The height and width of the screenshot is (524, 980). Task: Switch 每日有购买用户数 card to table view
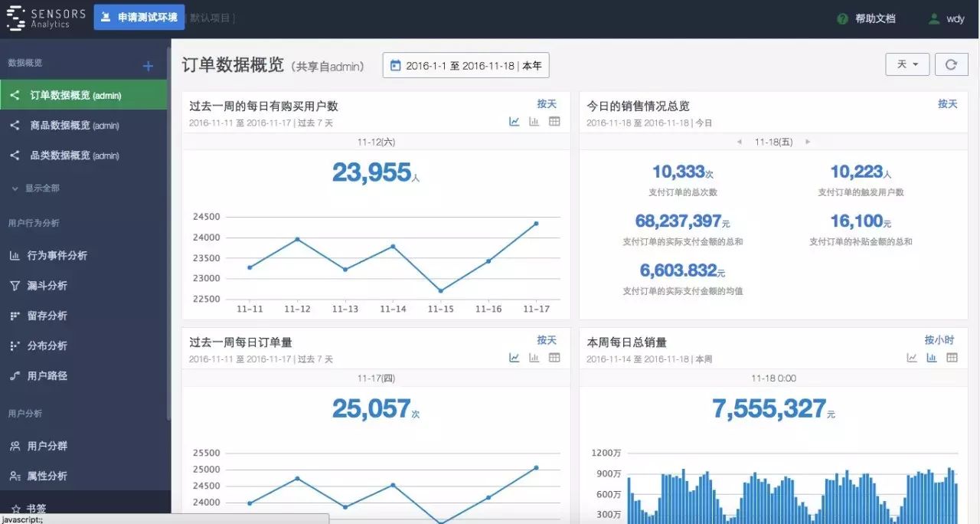[x=554, y=121]
